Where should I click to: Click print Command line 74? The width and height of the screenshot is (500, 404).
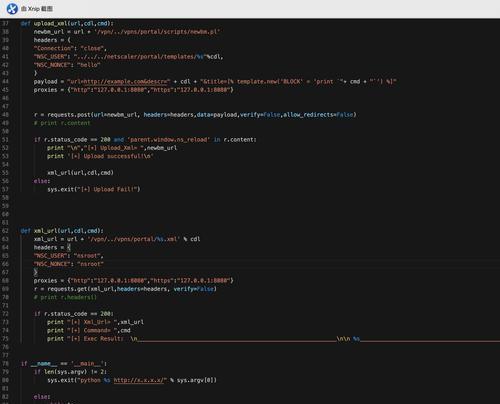(89, 330)
